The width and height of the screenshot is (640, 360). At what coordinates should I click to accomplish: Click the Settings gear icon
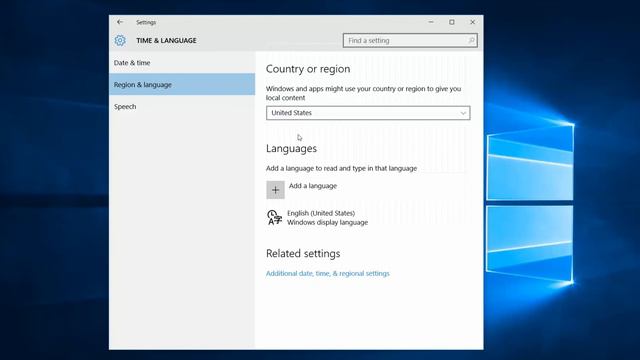pyautogui.click(x=120, y=40)
